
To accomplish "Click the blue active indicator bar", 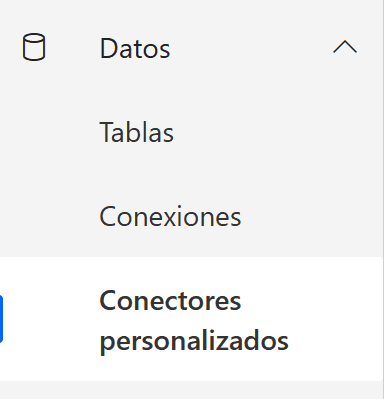I will (1, 319).
